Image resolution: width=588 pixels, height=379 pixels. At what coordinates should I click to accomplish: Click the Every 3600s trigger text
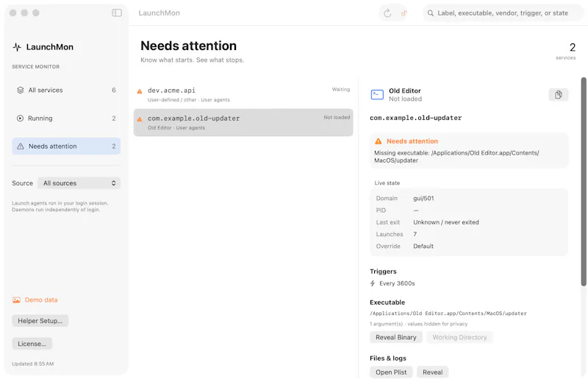(x=397, y=283)
